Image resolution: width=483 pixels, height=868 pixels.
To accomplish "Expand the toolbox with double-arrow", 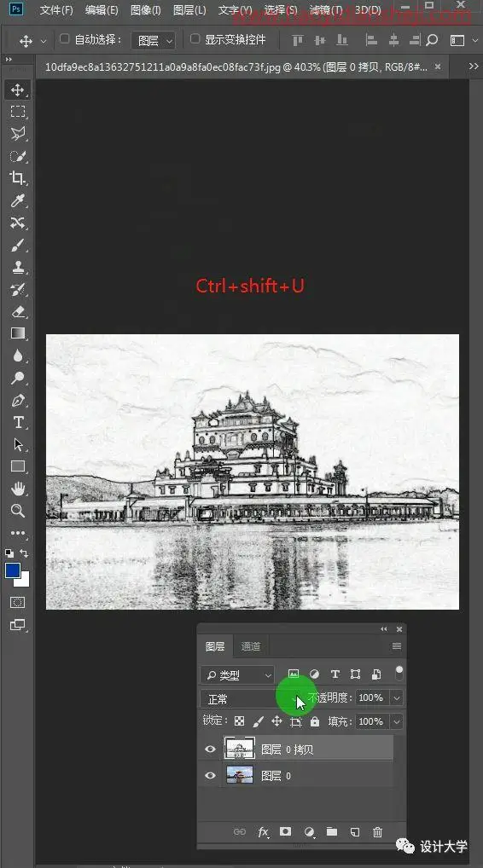I will click(x=9, y=59).
